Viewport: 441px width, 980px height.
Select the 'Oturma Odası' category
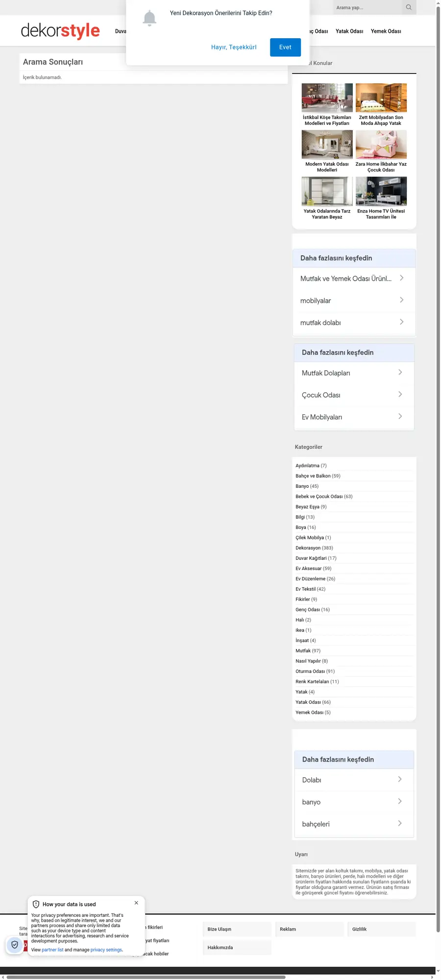[310, 671]
